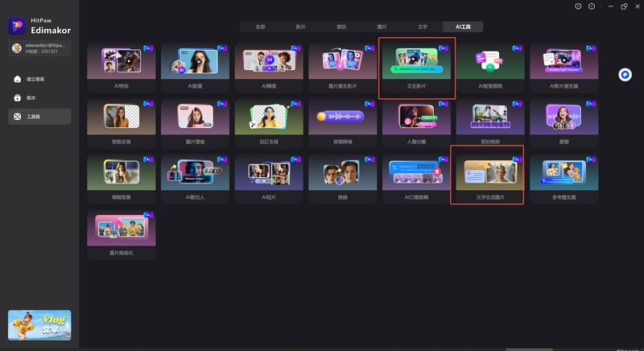Screen dimensions: 644x351
Task: Open the floating blue assistant button
Action: click(625, 75)
